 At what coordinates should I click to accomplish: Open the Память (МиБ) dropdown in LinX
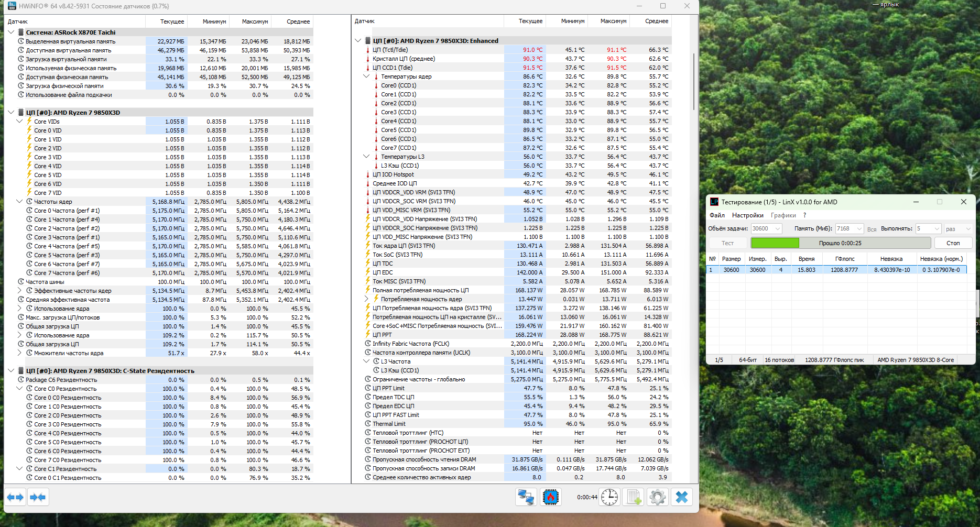pyautogui.click(x=859, y=229)
